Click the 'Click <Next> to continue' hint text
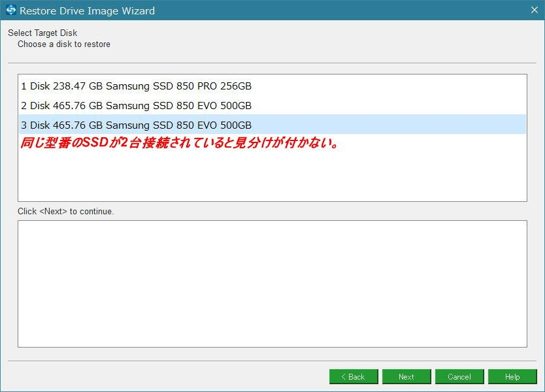The image size is (545, 392). coord(66,211)
